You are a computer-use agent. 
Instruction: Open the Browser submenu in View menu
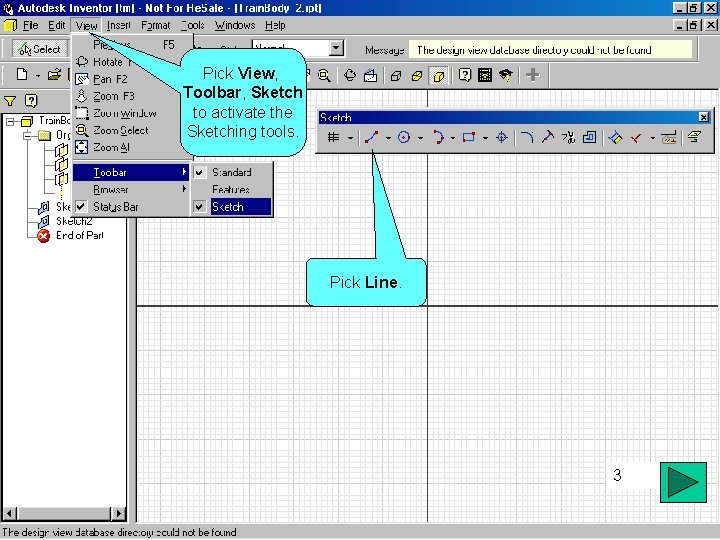tap(131, 190)
